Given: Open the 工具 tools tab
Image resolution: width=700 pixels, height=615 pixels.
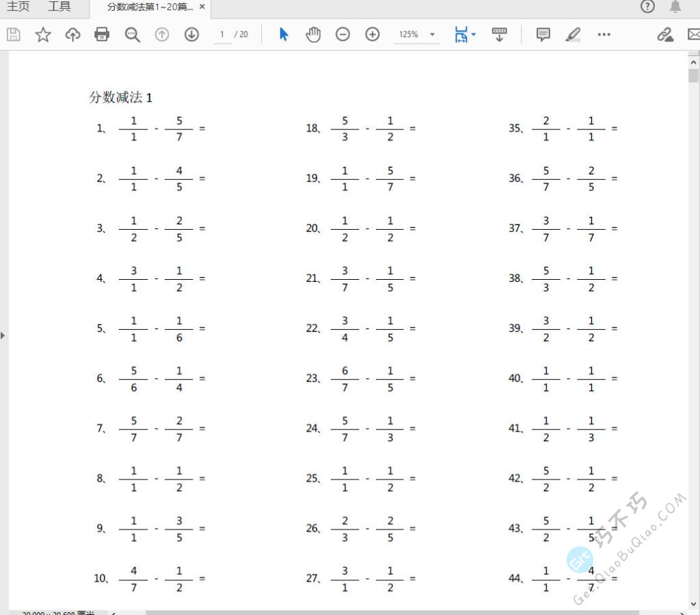Looking at the screenshot, I should [59, 8].
